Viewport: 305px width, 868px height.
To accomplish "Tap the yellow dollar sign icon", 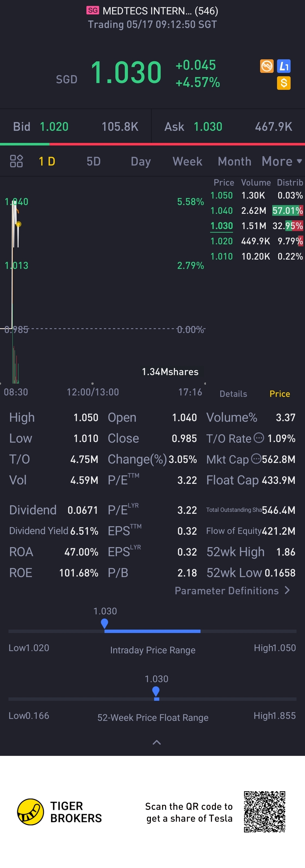I will (284, 83).
